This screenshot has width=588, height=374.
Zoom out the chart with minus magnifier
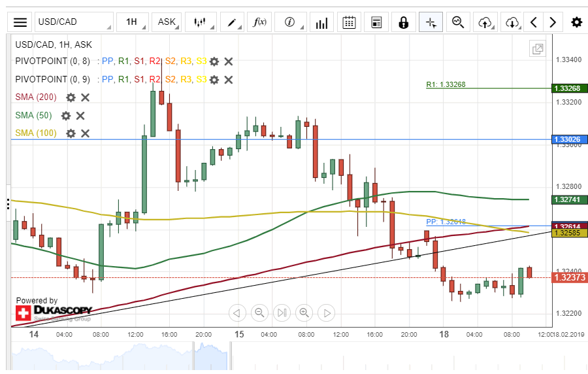pyautogui.click(x=259, y=313)
